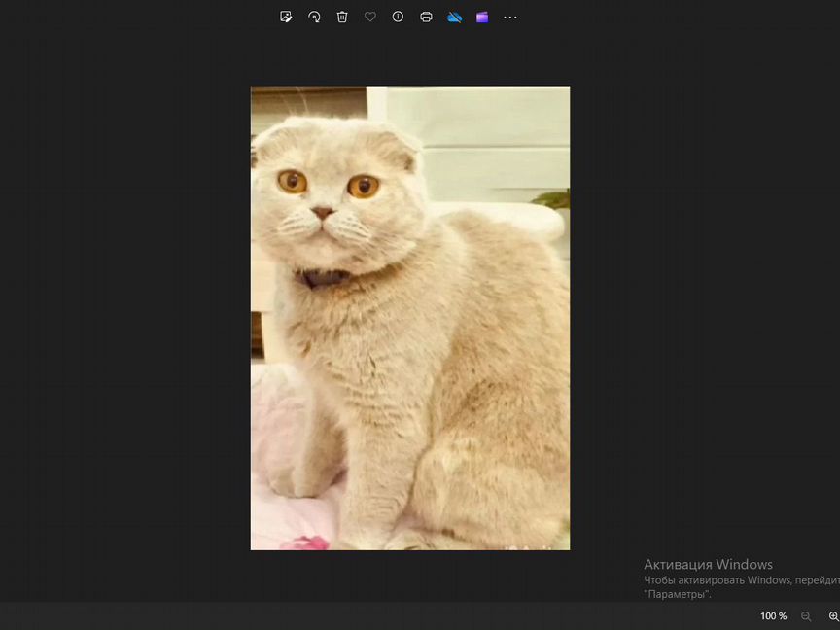The image size is (840, 630).
Task: Expand extra options via the three dots
Action: (x=509, y=17)
